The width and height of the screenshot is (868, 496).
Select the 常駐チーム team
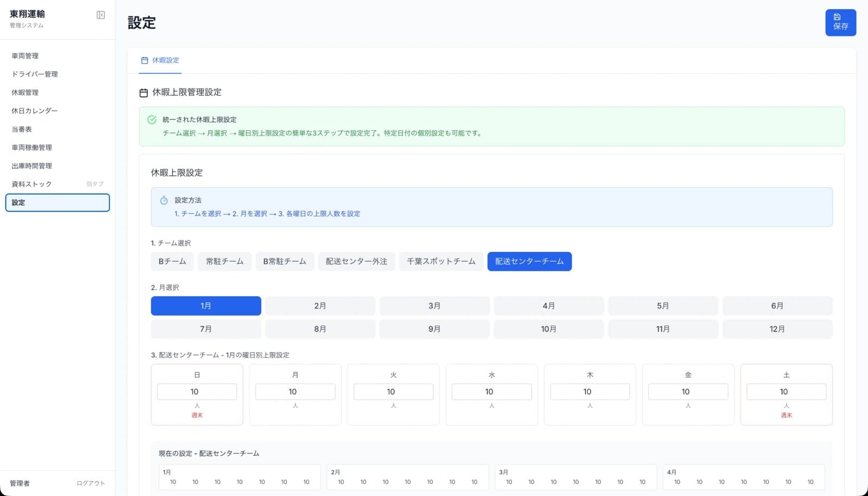tap(225, 262)
